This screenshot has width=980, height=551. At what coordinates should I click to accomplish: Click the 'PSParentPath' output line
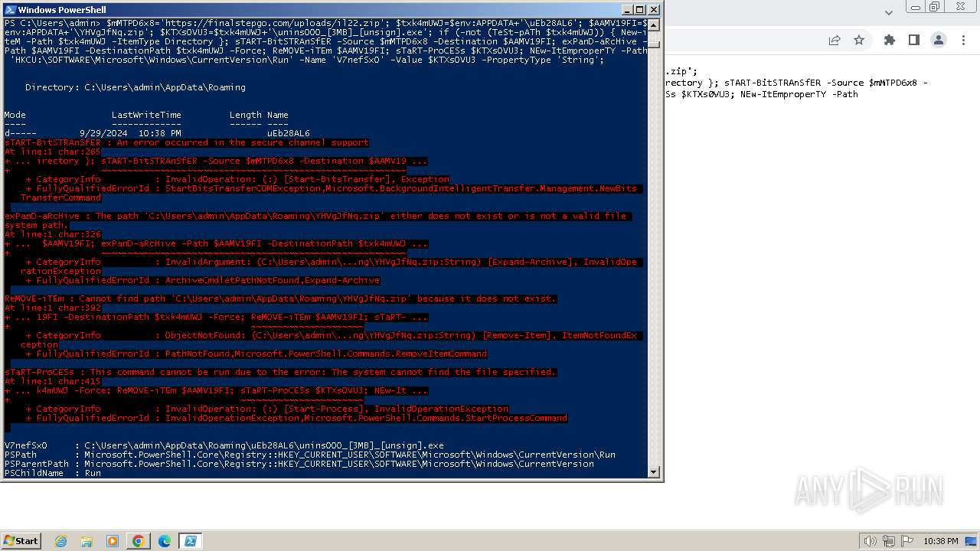pyautogui.click(x=299, y=464)
